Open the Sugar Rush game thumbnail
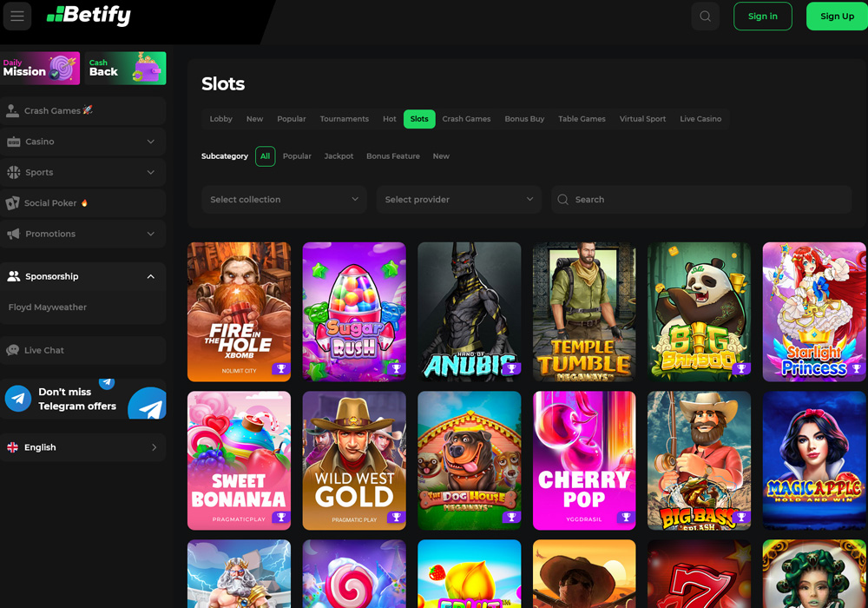Screen dimensions: 868x608 coord(354,312)
